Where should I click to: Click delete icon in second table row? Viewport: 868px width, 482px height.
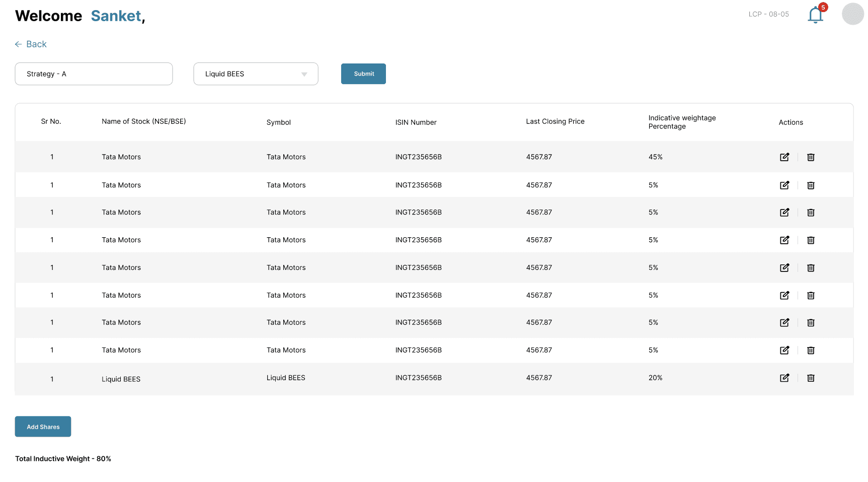click(x=811, y=185)
